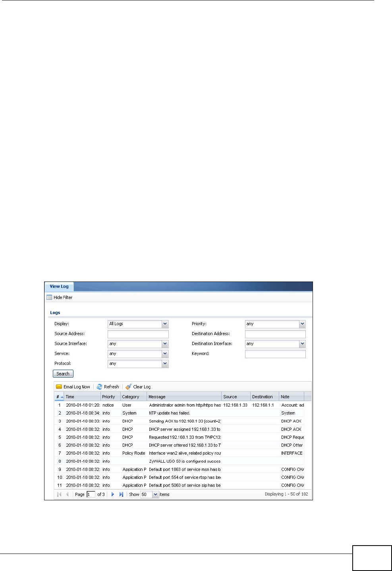Click the Source Address input field

click(x=138, y=334)
